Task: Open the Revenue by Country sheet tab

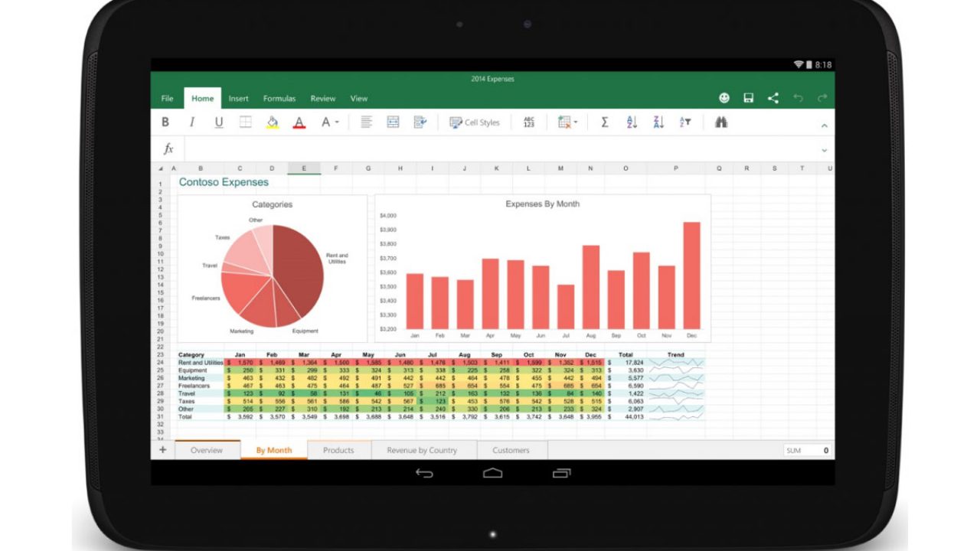Action: [x=422, y=450]
